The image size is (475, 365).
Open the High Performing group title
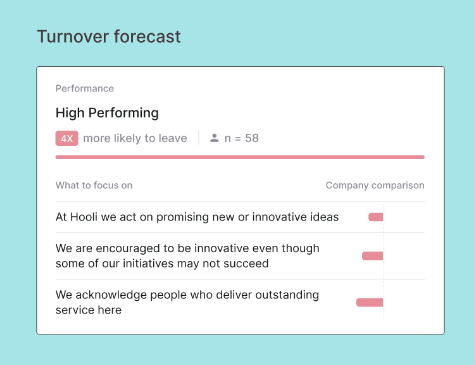tap(107, 113)
